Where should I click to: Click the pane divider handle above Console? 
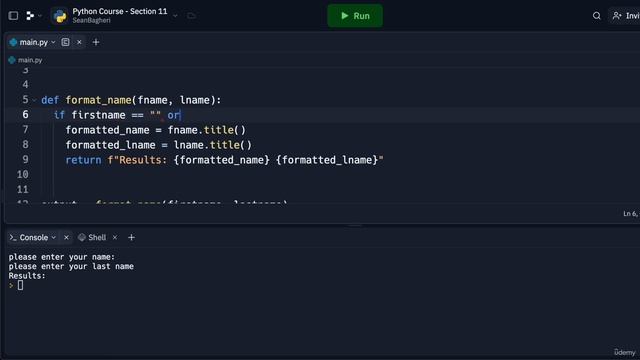[355, 225]
